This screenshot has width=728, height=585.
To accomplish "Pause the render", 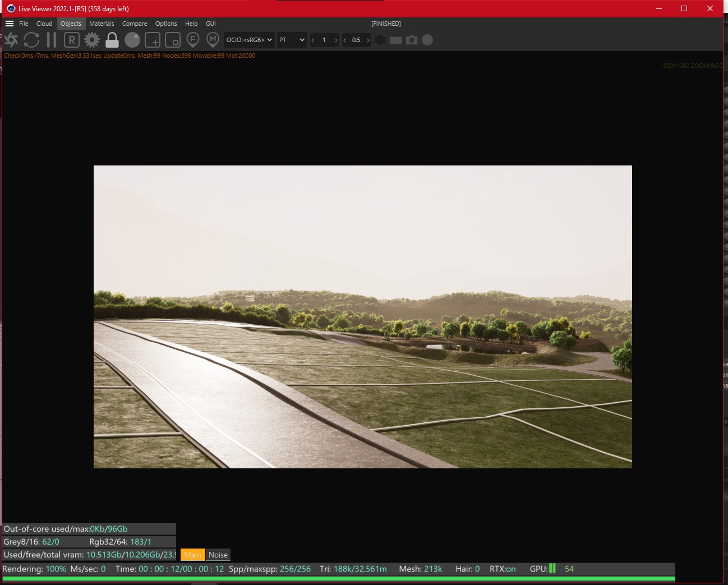I will click(52, 40).
